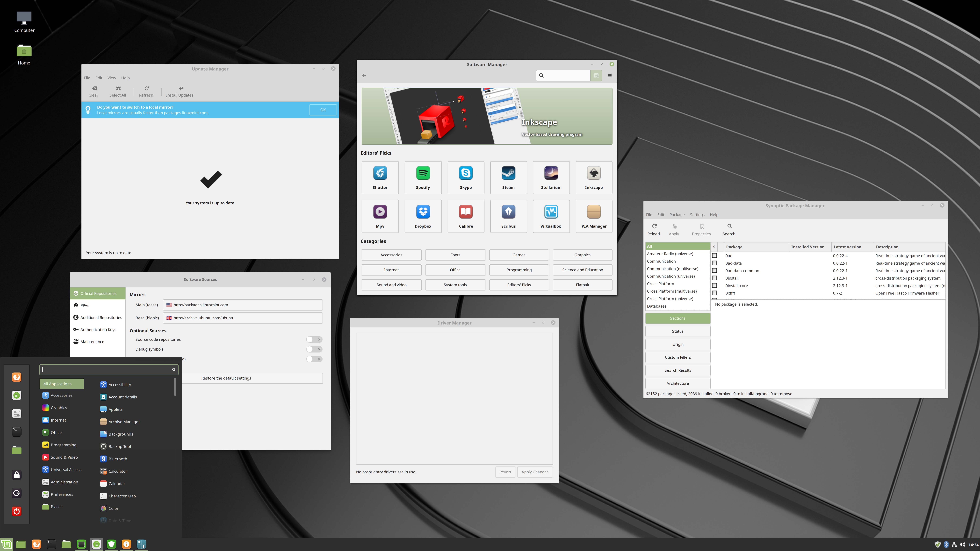Open the Edit menu in Update Manager
Viewport: 980px width, 551px height.
[99, 78]
